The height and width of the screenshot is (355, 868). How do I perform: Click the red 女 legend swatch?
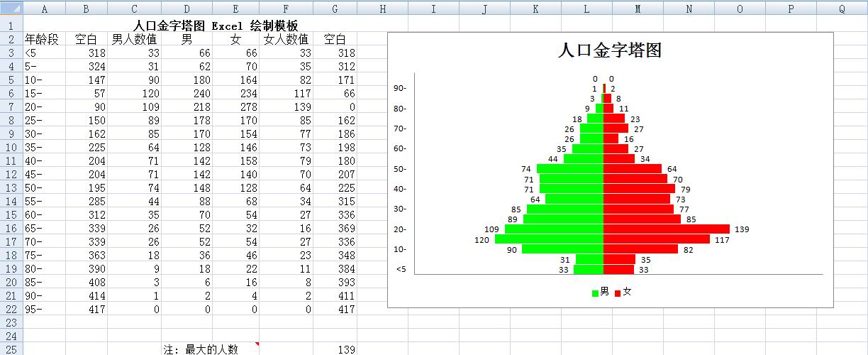618,293
